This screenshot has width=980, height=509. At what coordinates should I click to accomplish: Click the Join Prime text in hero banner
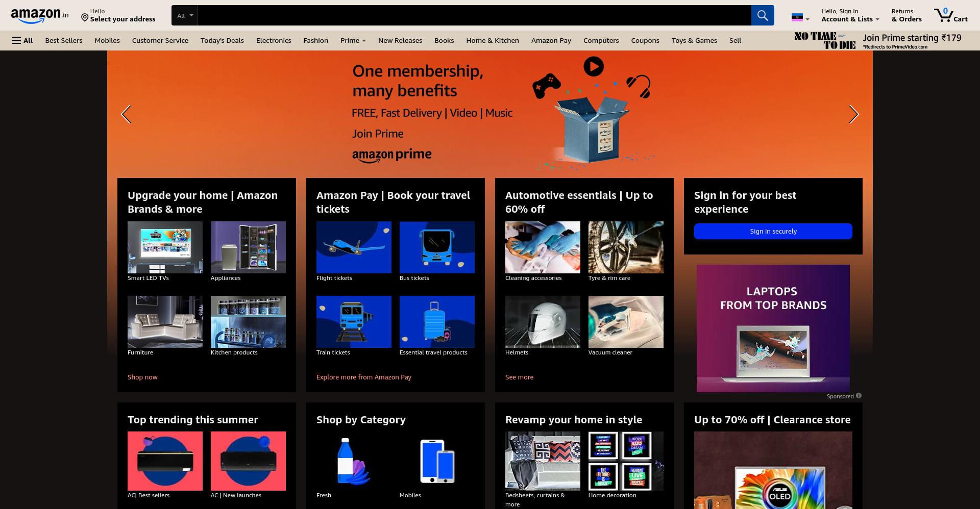378,134
